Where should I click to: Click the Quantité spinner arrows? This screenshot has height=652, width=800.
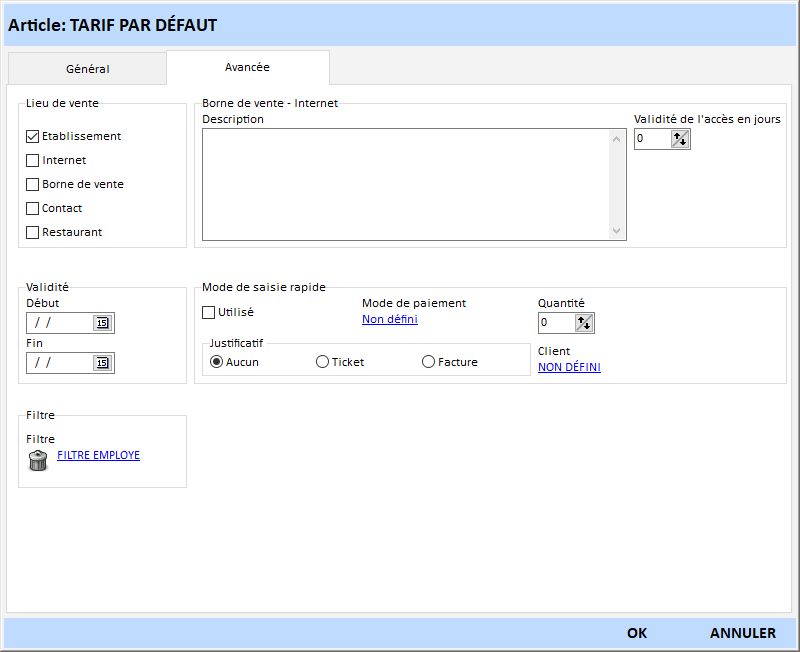pos(584,323)
